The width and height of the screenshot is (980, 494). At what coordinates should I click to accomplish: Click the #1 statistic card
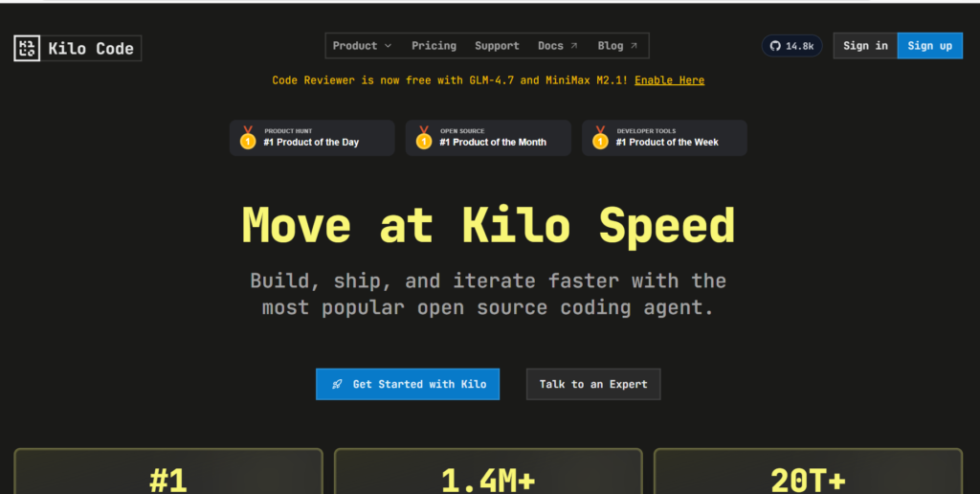(168, 471)
